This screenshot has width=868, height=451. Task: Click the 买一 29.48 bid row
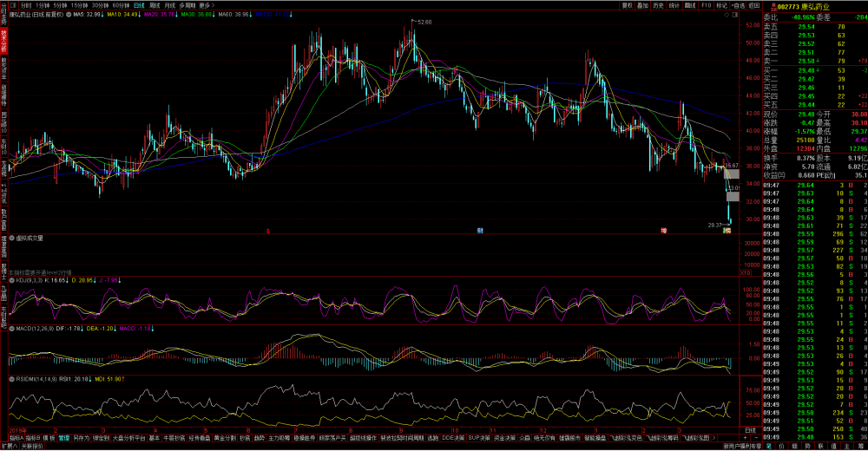coord(815,70)
